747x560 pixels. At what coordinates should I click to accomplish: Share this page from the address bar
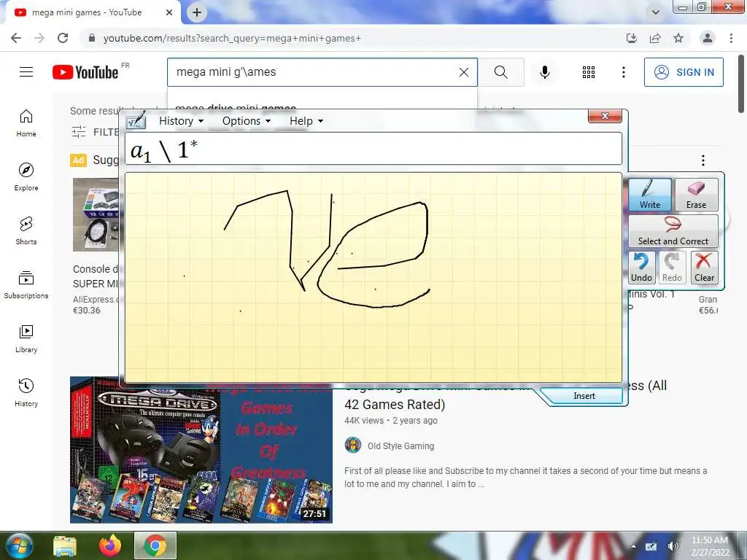[x=655, y=38]
